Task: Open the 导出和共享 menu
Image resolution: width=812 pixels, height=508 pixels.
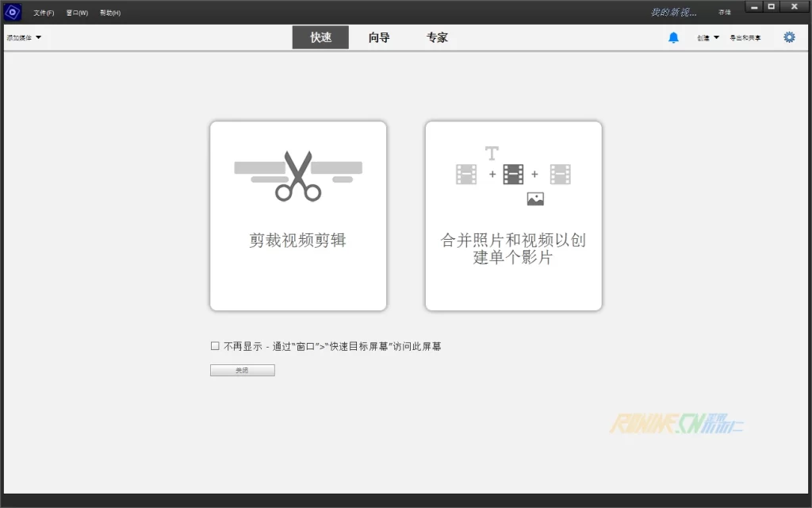Action: [x=745, y=37]
